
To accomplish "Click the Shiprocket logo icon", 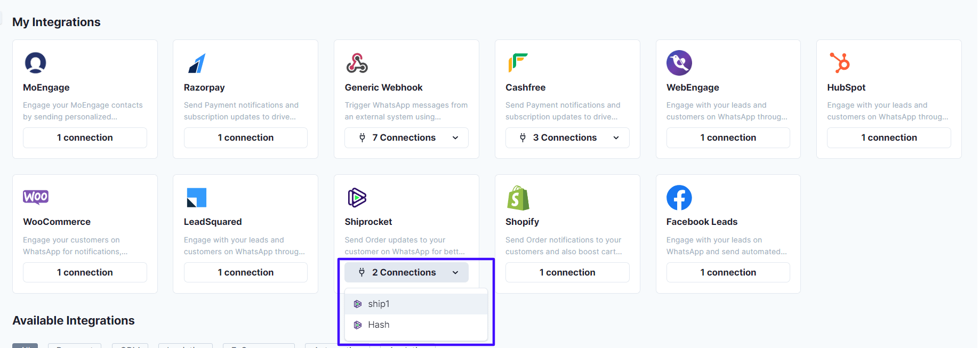I will click(x=357, y=198).
